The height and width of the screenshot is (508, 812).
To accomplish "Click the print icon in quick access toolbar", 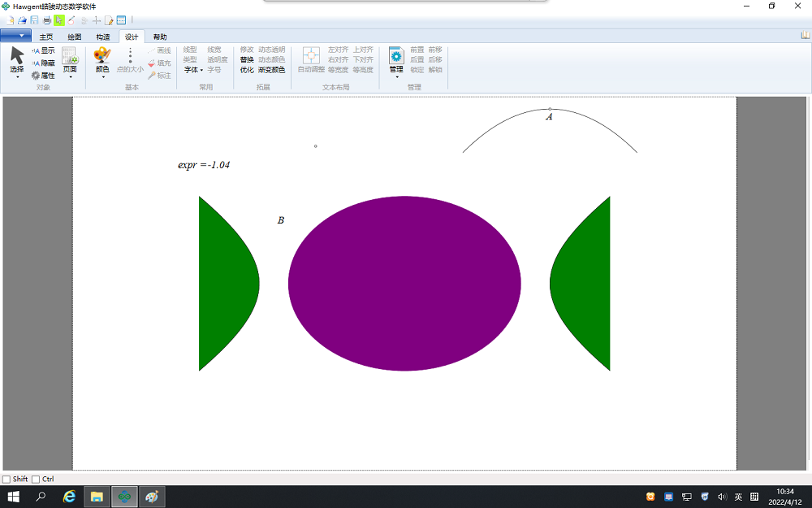I will [x=47, y=20].
